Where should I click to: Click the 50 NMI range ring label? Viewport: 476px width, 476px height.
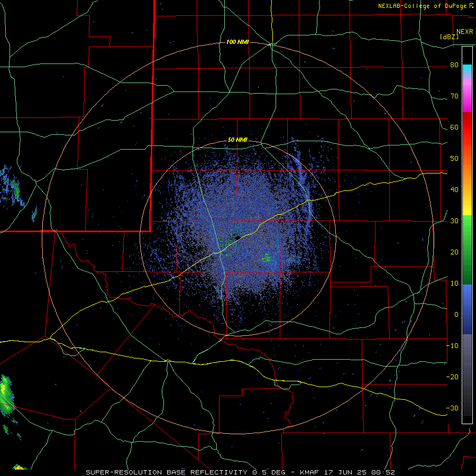tap(237, 140)
